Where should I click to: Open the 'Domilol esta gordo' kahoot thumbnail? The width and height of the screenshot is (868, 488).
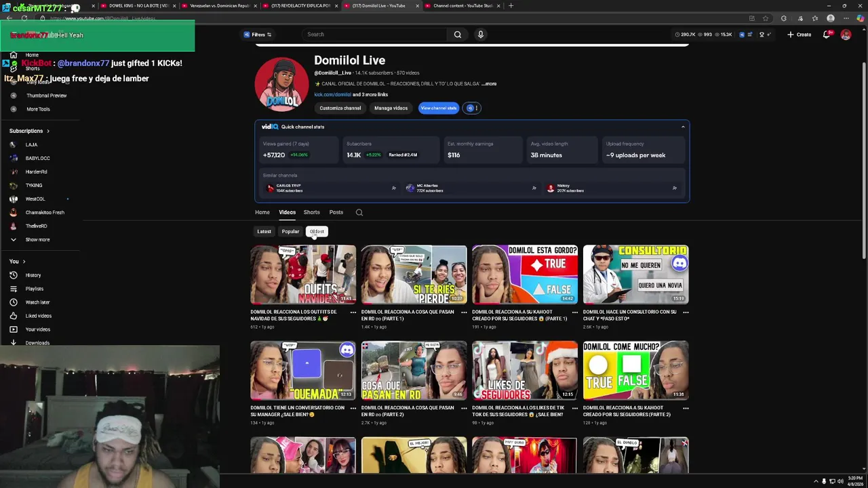click(525, 274)
